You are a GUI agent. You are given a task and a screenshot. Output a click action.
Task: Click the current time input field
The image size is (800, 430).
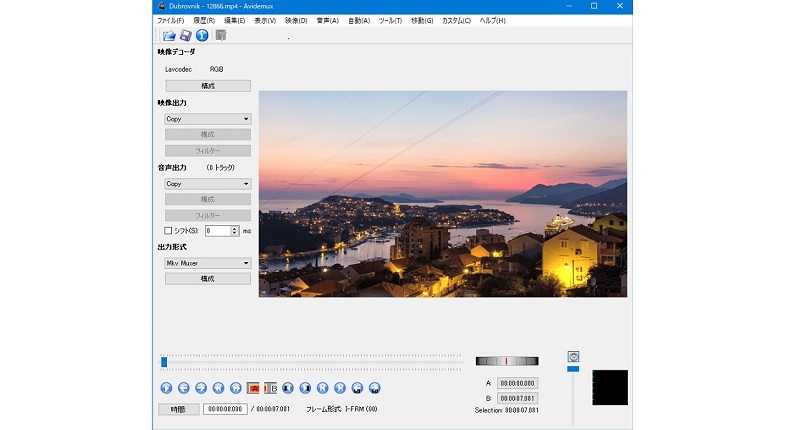225,409
